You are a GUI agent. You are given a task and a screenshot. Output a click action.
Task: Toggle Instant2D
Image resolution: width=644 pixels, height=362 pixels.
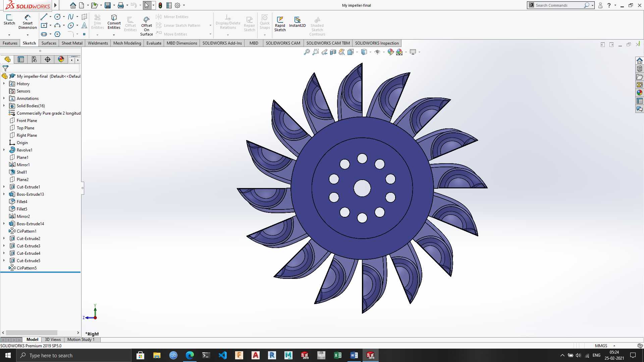click(298, 22)
